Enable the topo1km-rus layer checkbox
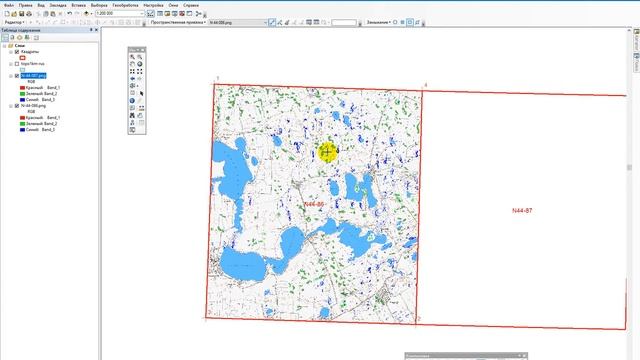This screenshot has height=360, width=640. (17, 64)
